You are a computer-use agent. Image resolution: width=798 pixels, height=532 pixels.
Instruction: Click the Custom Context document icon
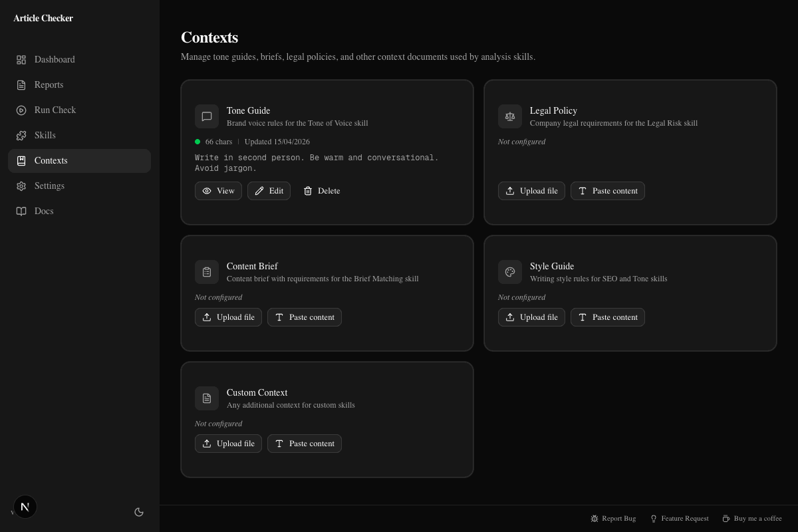point(207,398)
